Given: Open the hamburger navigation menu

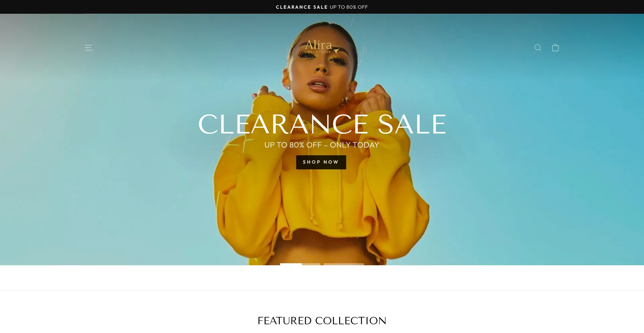Looking at the screenshot, I should click(89, 48).
